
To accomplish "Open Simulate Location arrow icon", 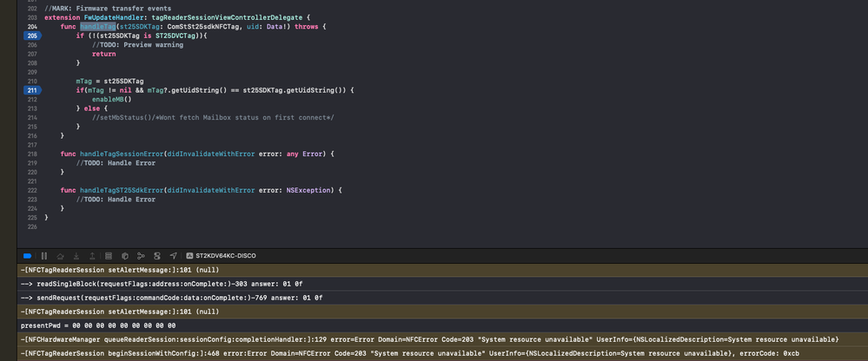I will [x=173, y=256].
